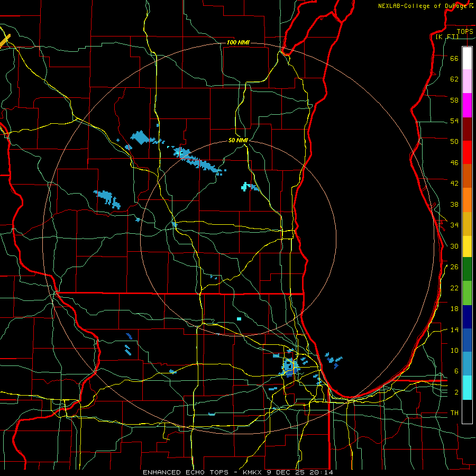The image size is (476, 476).
Task: Click the light pink legend color swatch
Action: [x=467, y=81]
